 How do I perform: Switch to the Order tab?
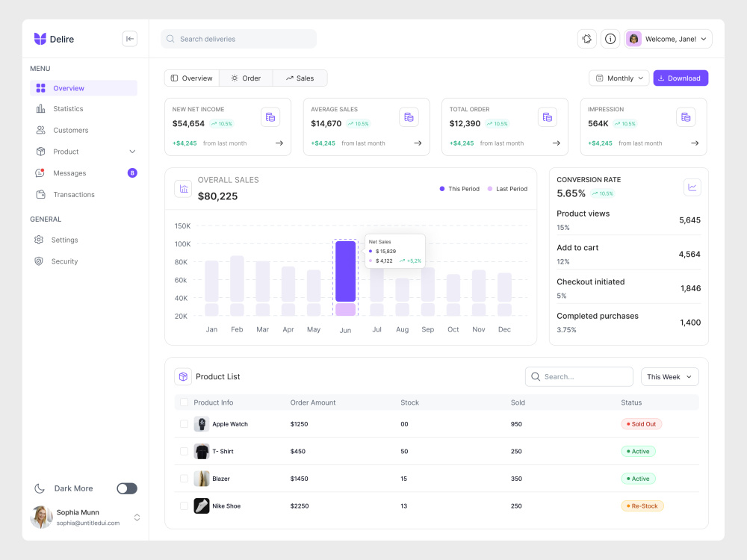(246, 78)
